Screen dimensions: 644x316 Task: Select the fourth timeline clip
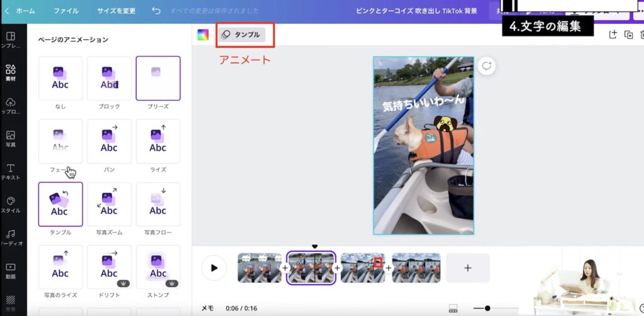click(x=416, y=268)
